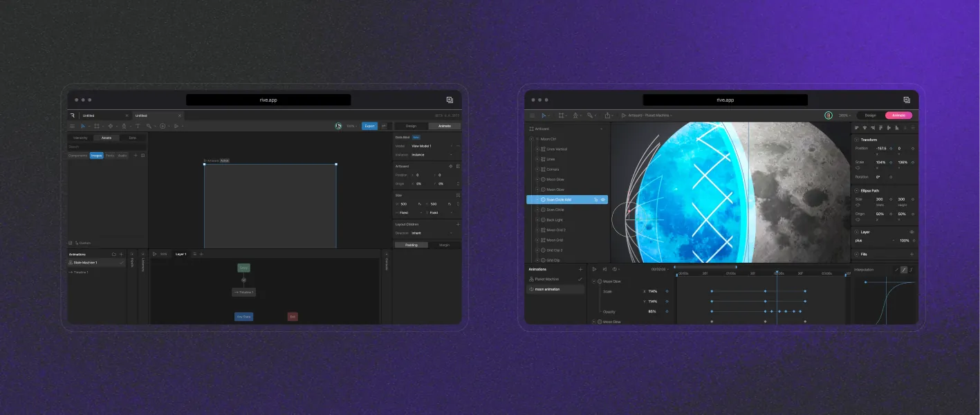Image resolution: width=980 pixels, height=415 pixels.
Task: Click the interpolation curve handle
Action: click(x=865, y=282)
